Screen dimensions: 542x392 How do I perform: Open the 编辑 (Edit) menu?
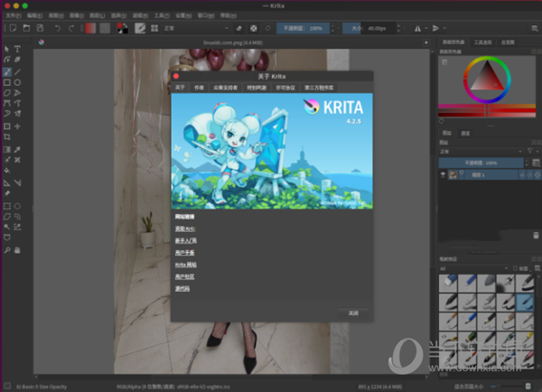pyautogui.click(x=34, y=15)
